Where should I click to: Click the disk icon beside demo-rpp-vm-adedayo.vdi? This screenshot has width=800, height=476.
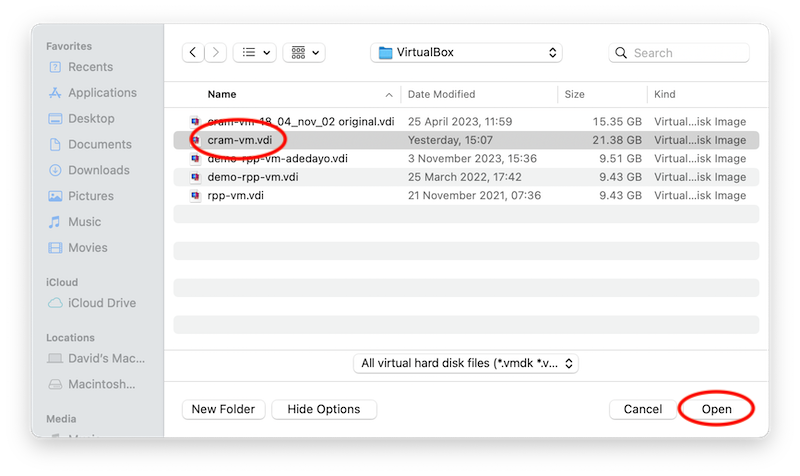195,159
